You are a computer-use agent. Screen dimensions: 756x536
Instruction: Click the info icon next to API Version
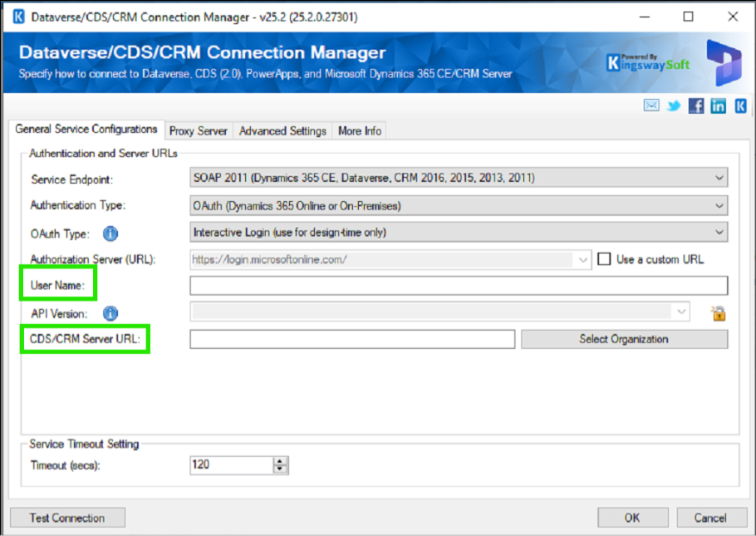pos(110,313)
